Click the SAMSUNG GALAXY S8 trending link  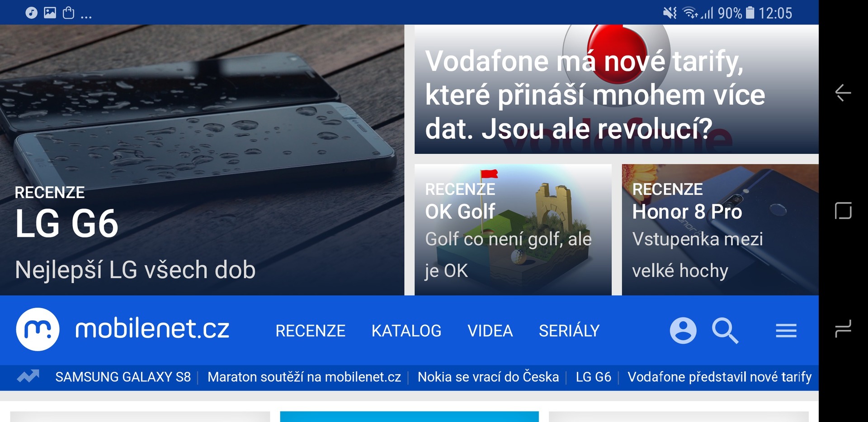pos(123,377)
